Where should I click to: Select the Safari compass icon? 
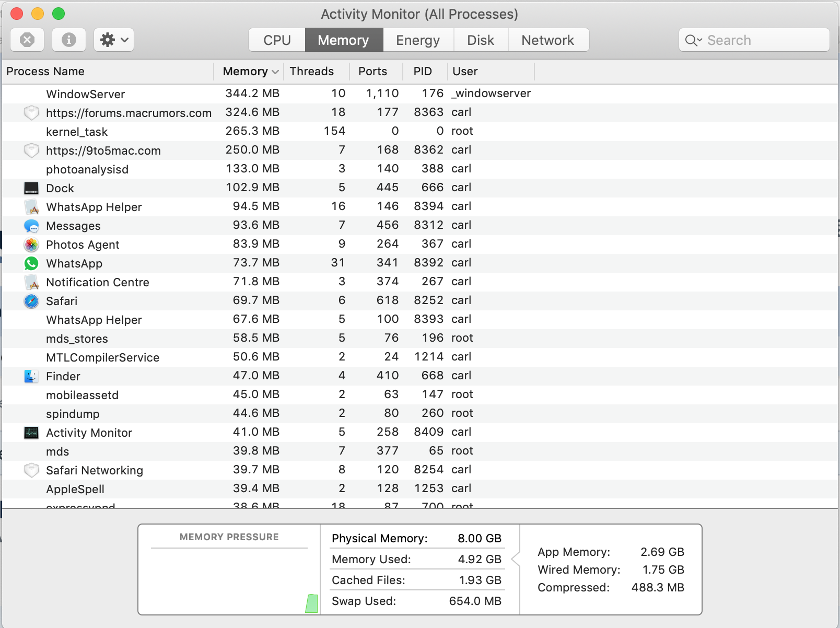point(31,301)
